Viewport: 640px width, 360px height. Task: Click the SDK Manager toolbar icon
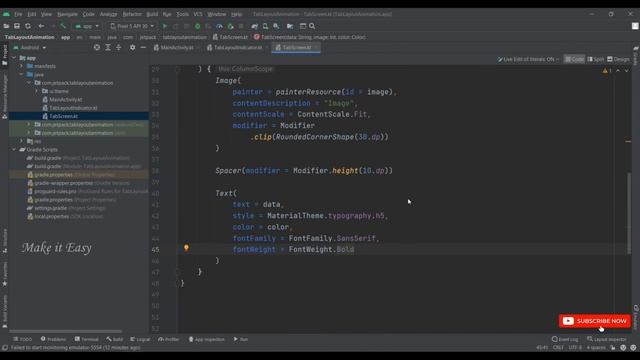276,26
